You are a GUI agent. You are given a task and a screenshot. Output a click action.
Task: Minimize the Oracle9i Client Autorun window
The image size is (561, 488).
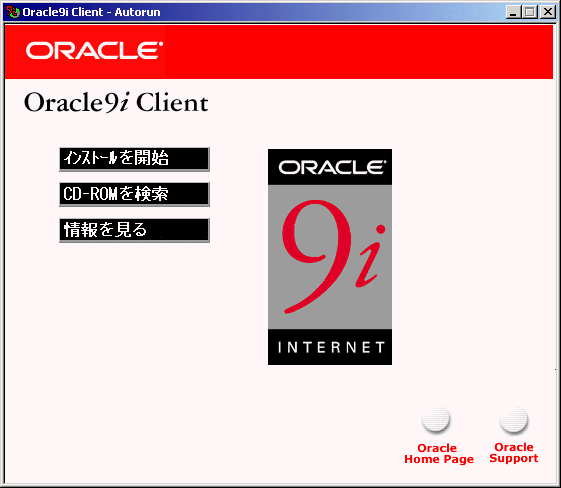(x=513, y=12)
